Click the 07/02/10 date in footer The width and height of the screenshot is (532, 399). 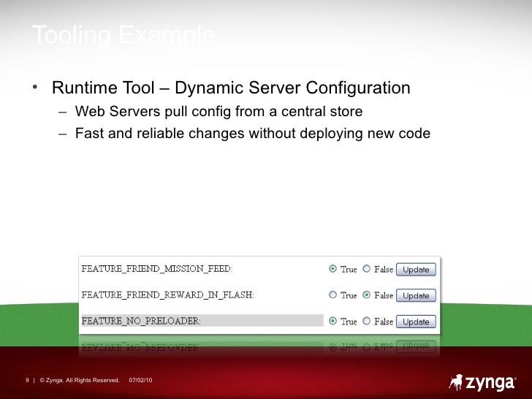pyautogui.click(x=140, y=380)
